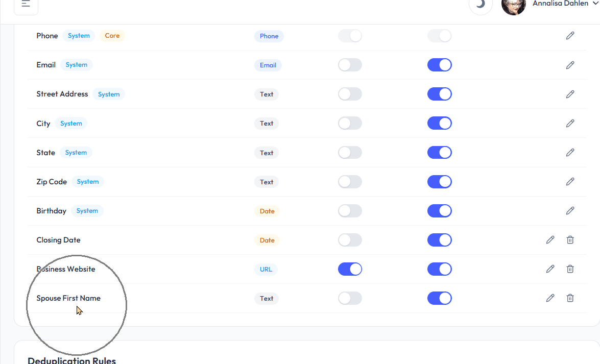Viewport: 600px width, 364px height.
Task: Edit the Email field pencil icon
Action: click(x=570, y=65)
